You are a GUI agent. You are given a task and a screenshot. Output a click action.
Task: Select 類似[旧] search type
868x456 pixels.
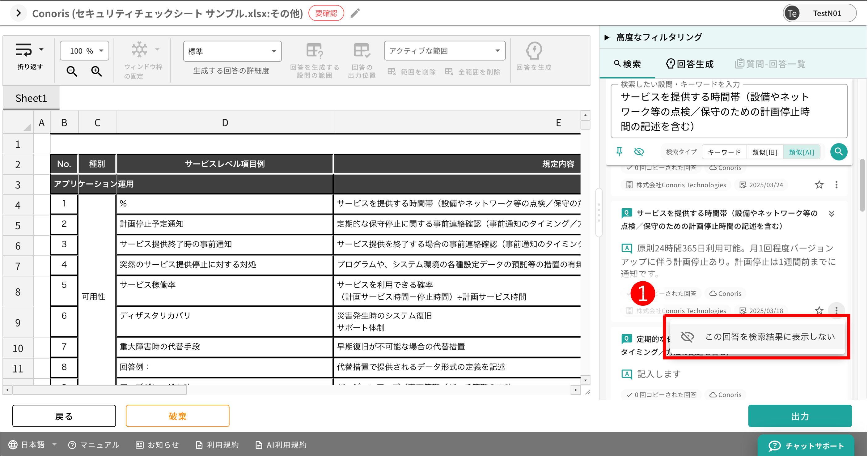[764, 152]
